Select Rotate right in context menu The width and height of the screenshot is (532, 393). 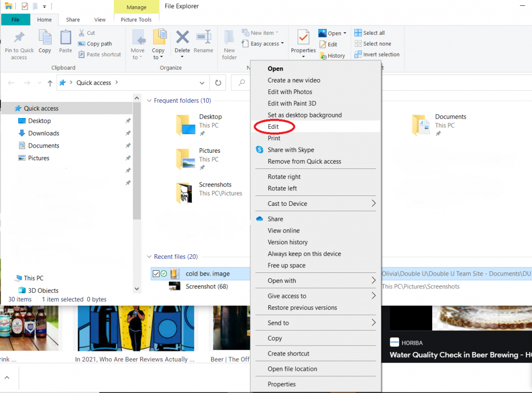284,177
